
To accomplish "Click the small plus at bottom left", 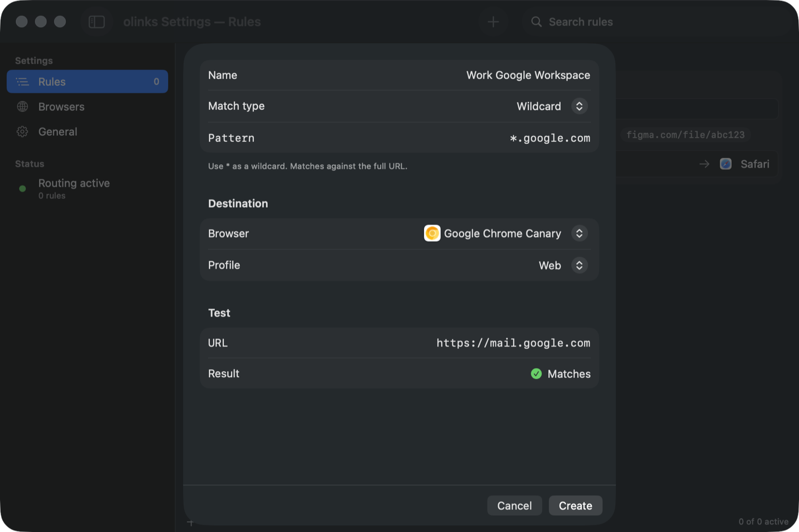I will (190, 523).
